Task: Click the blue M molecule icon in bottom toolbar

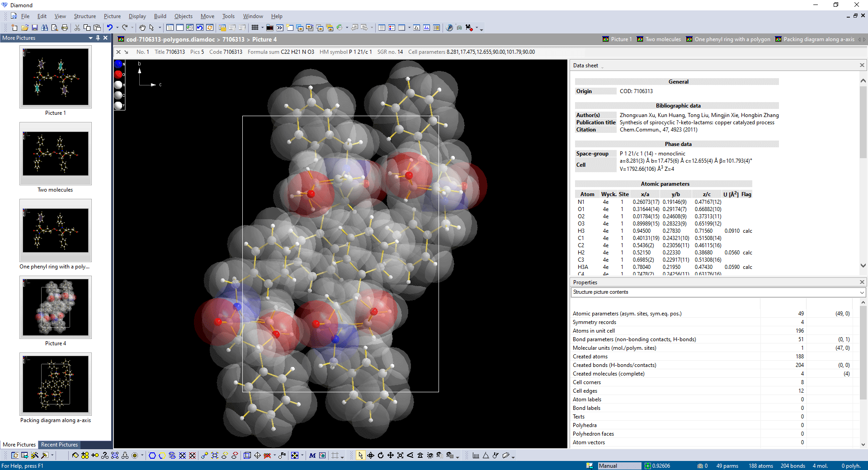Action: point(312,456)
